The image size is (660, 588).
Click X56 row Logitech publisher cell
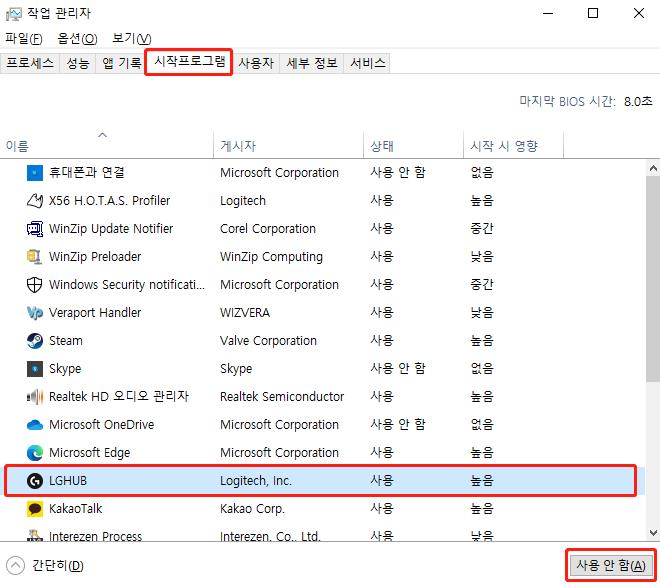[243, 201]
